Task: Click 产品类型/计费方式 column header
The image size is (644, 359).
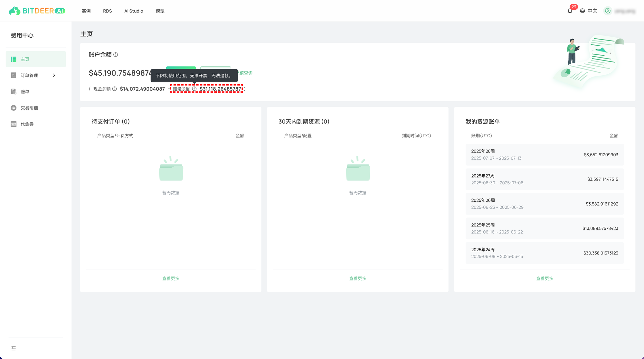Action: [115, 136]
